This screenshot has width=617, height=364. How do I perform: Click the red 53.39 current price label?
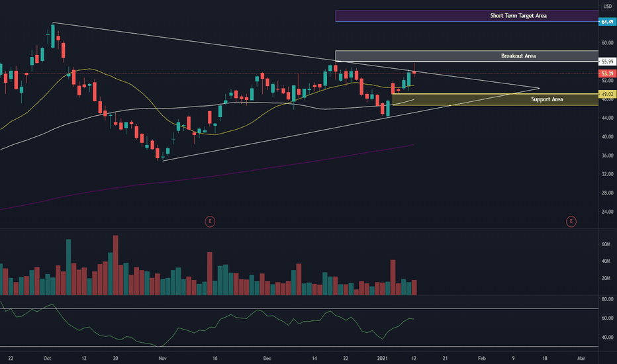coord(607,73)
